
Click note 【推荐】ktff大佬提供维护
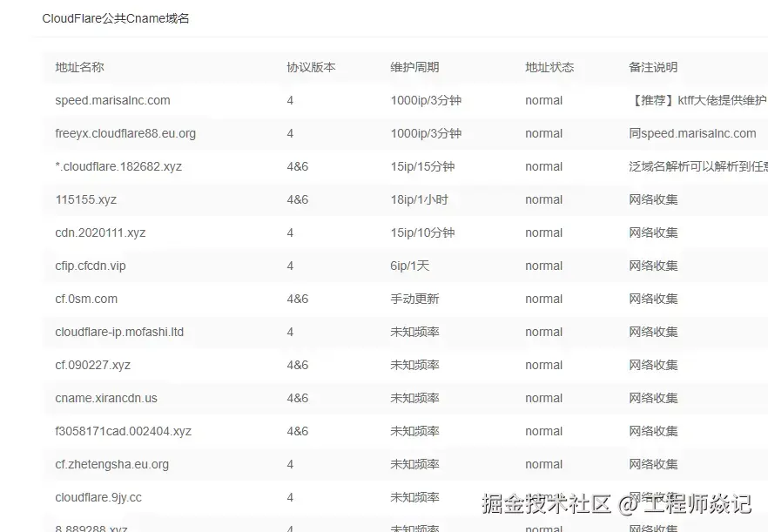point(698,100)
